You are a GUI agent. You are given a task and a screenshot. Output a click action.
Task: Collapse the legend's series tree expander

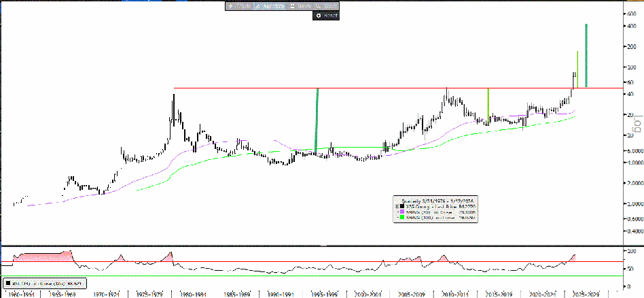[x=397, y=205]
